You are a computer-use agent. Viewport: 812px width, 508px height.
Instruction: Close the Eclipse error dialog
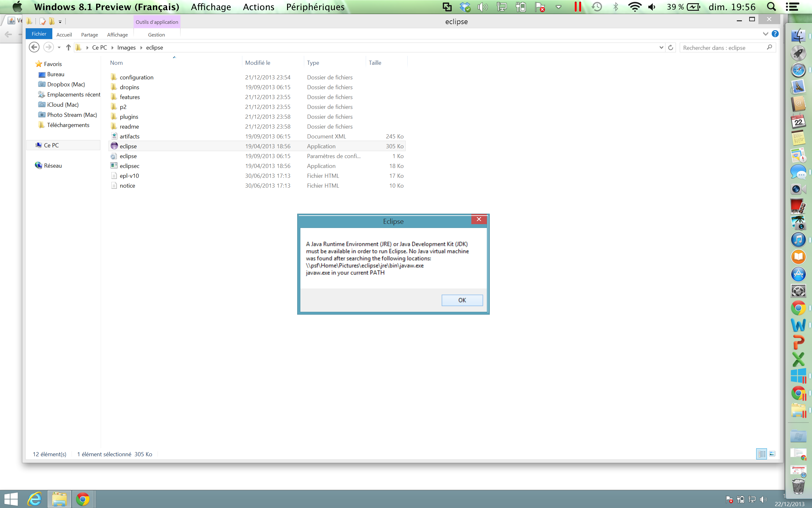click(479, 219)
